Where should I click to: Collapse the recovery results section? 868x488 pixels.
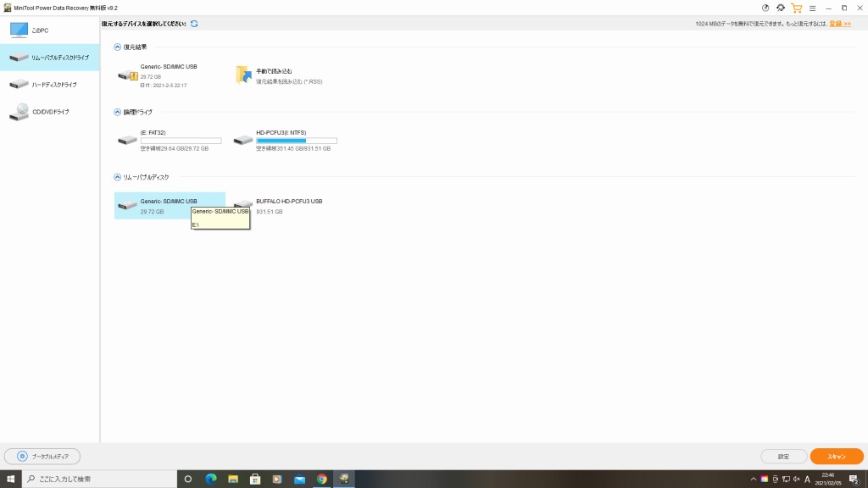click(x=117, y=47)
